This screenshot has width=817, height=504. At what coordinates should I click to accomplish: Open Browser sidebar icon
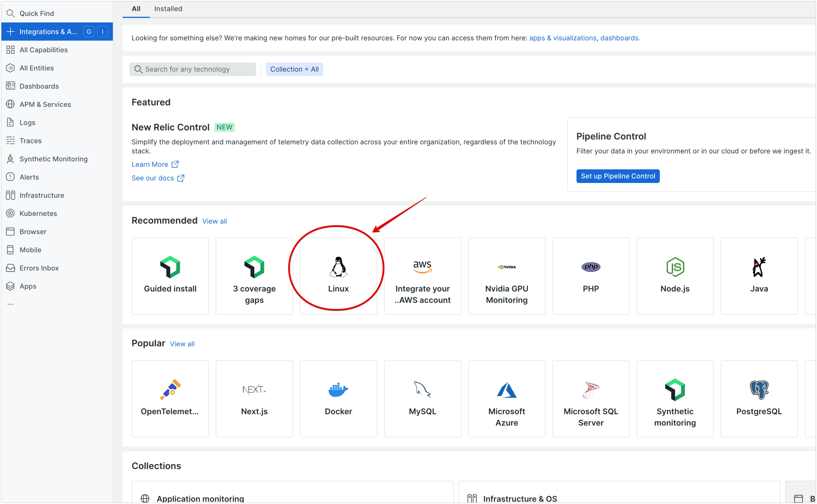tap(10, 231)
